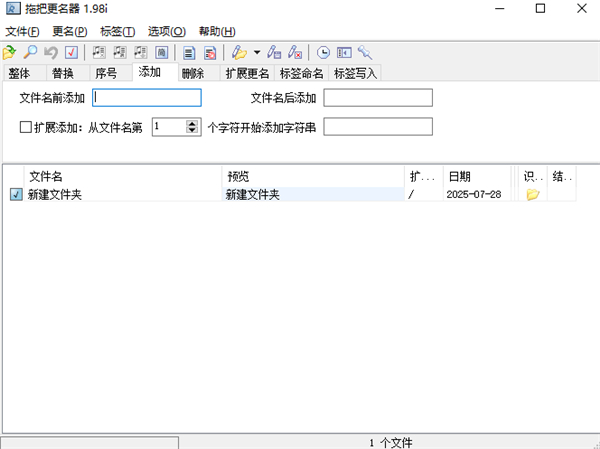Click the document icon with red badge
Image resolution: width=600 pixels, height=449 pixels.
210,53
